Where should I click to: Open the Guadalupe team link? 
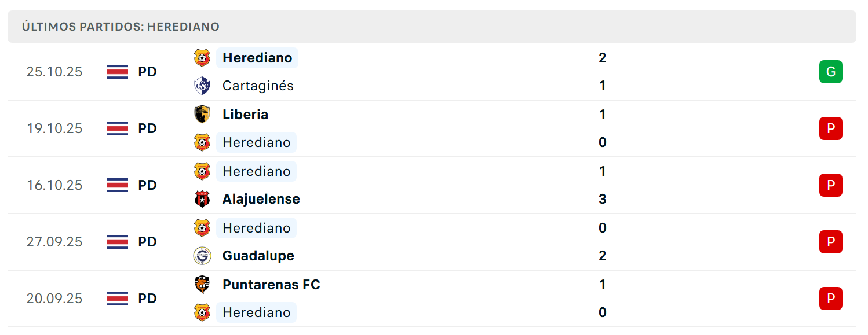(258, 256)
